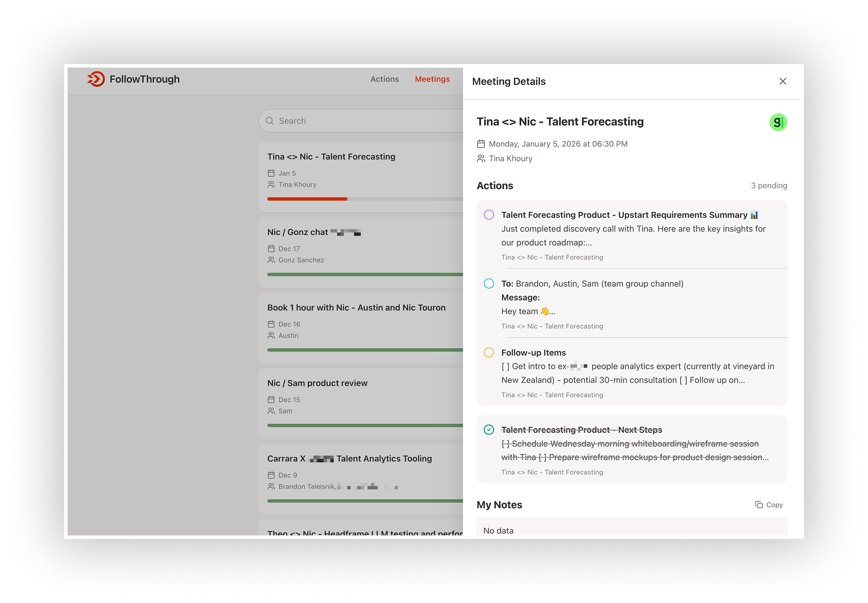Click the FollowThrough logo icon
The height and width of the screenshot is (603, 868).
pos(96,79)
